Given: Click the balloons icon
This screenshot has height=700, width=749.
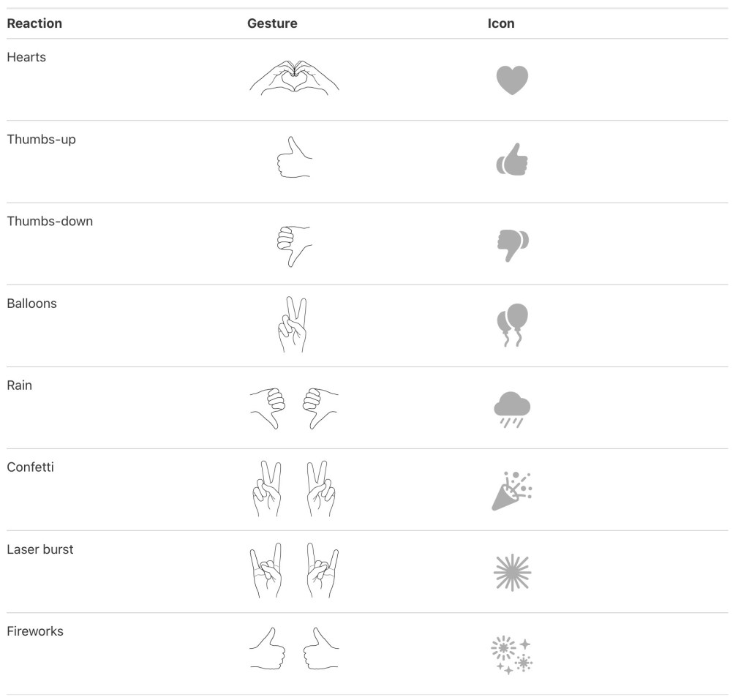Looking at the screenshot, I should click(512, 325).
